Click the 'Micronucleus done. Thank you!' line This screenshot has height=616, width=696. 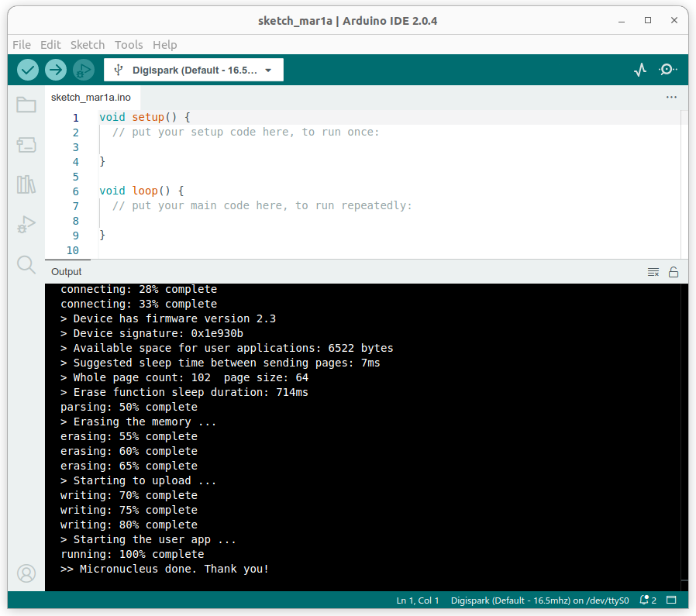[x=164, y=569]
